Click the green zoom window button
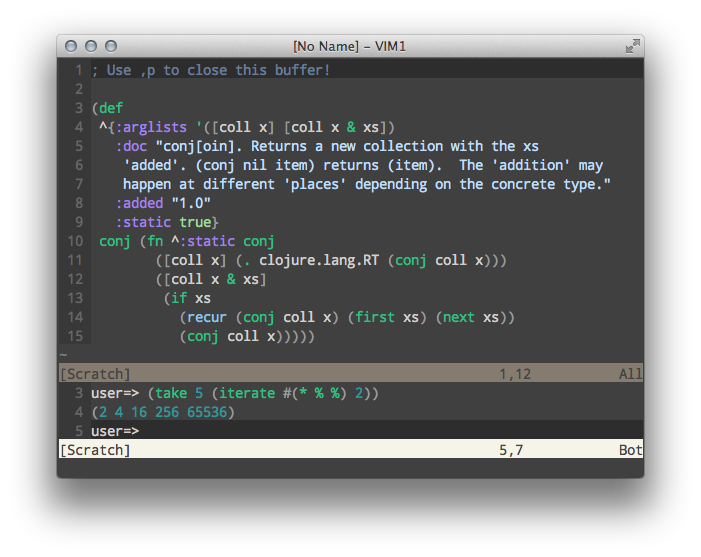The width and height of the screenshot is (701, 557). click(x=110, y=46)
